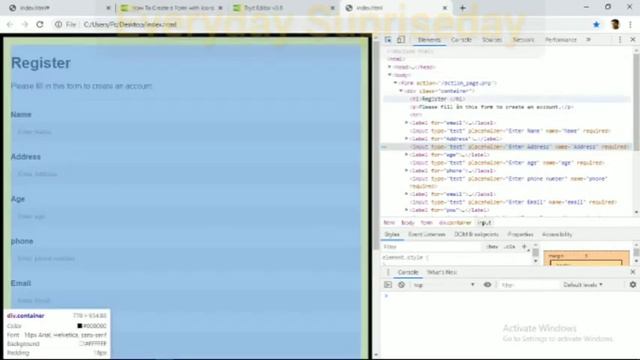The height and width of the screenshot is (360, 640).
Task: Close the How To Create a Form tab
Action: click(x=220, y=8)
